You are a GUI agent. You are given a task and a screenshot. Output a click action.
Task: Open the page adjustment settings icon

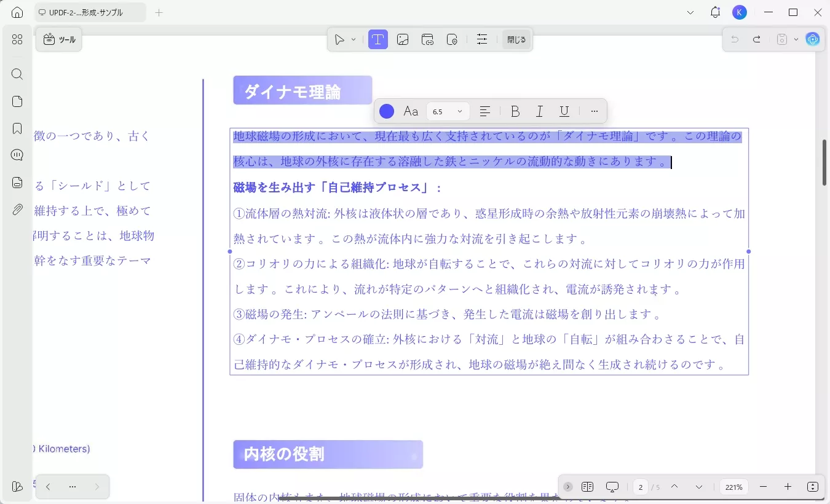482,39
